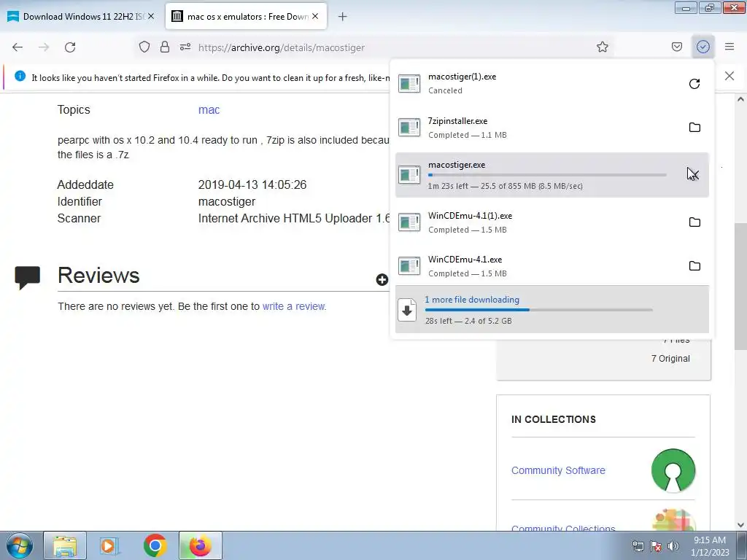
Task: Click the Action Center flag icon
Action: coord(656,546)
